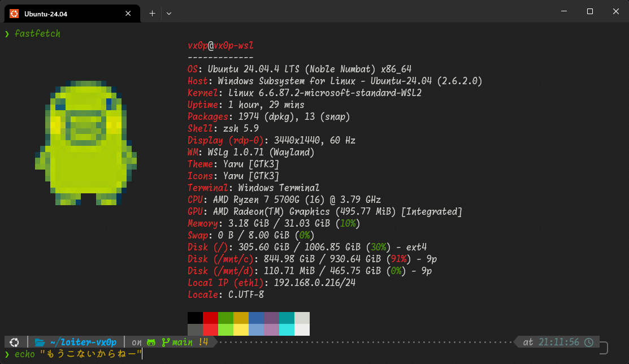Expand the new tab profile dropdown
Viewport: 629px width, 364px height.
(169, 14)
